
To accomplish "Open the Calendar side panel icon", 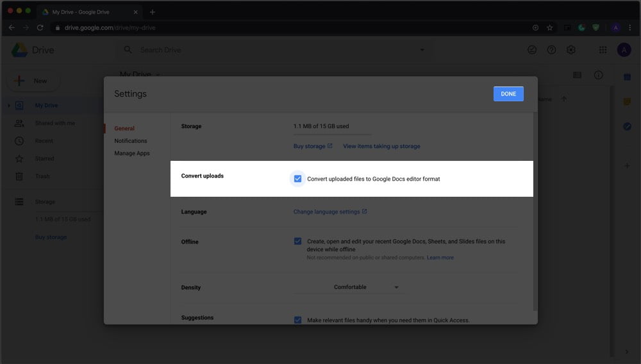I will [627, 77].
